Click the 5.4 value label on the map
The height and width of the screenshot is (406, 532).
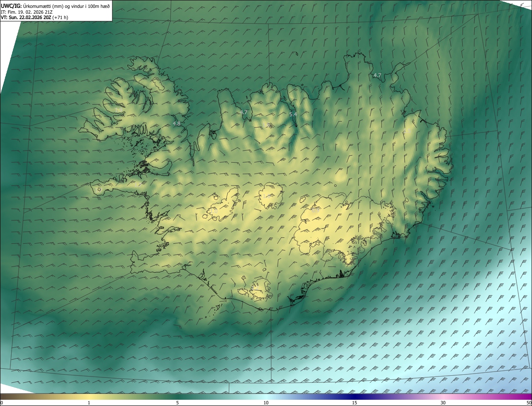pos(293,114)
